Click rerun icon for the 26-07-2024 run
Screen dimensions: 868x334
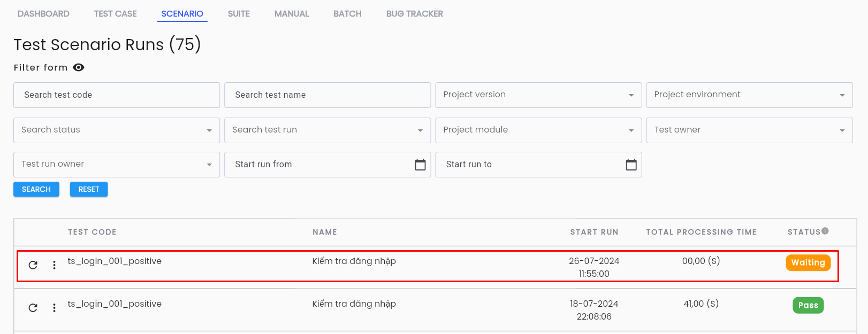(33, 265)
